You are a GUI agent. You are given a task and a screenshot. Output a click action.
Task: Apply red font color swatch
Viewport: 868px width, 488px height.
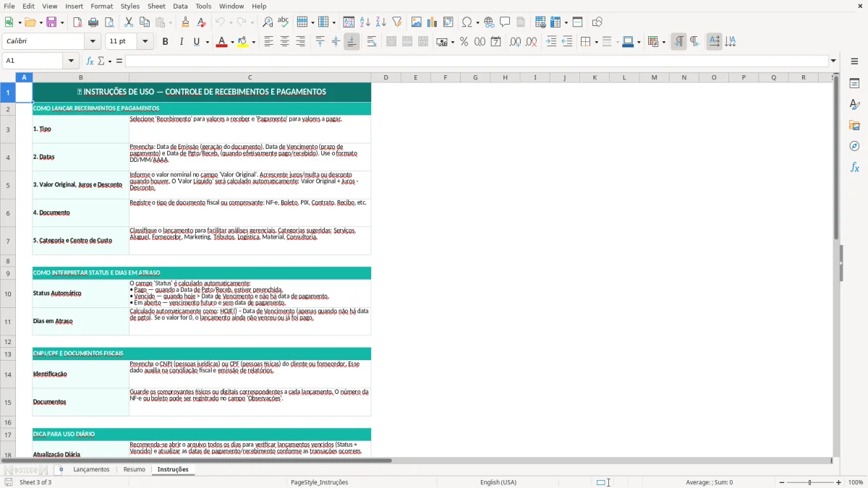(x=221, y=42)
